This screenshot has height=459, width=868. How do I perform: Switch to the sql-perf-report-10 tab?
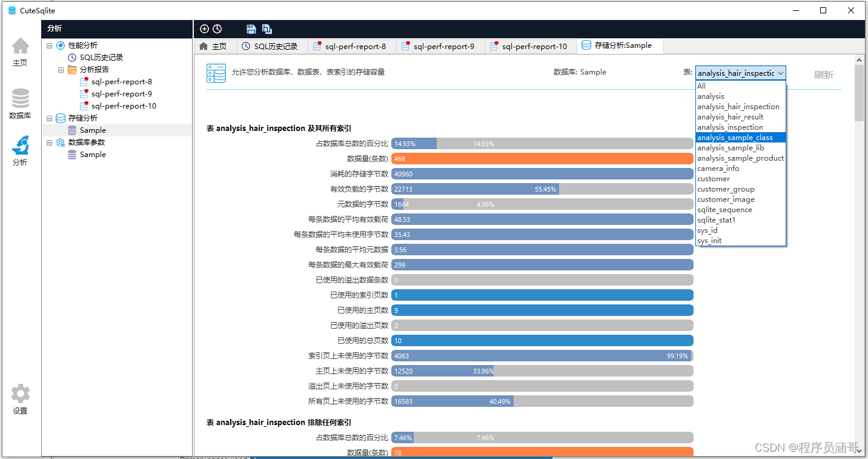click(530, 46)
